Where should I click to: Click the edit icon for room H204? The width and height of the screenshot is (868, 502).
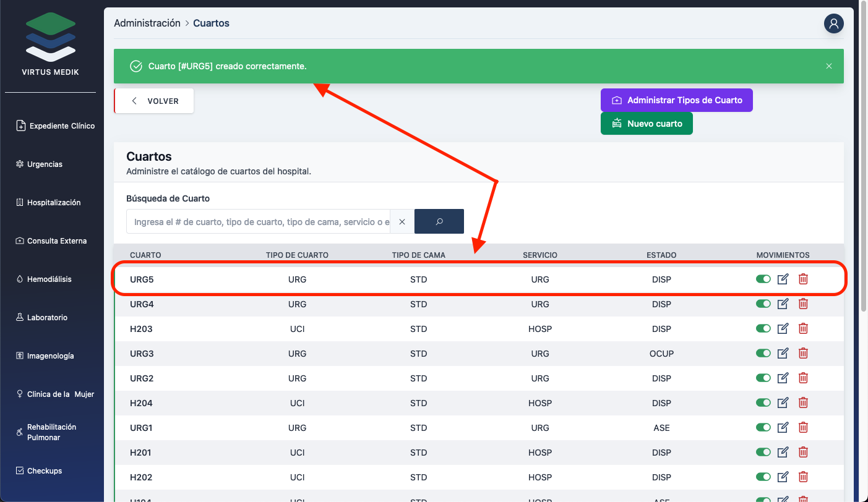point(783,403)
